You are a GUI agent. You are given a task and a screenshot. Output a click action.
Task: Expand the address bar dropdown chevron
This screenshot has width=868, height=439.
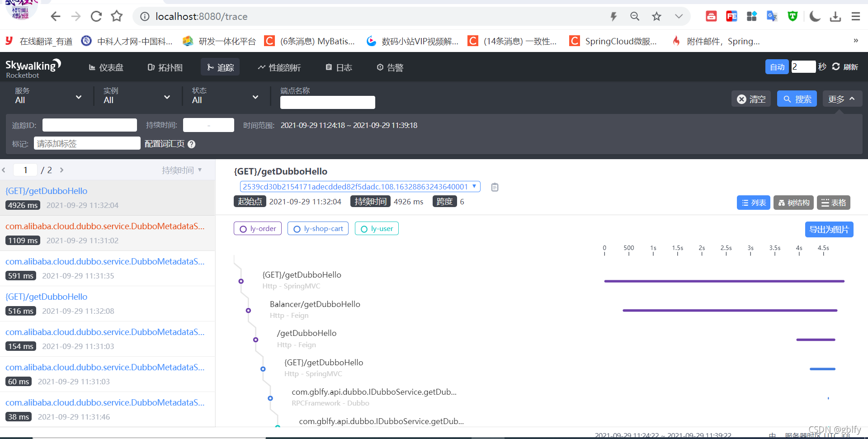point(679,17)
